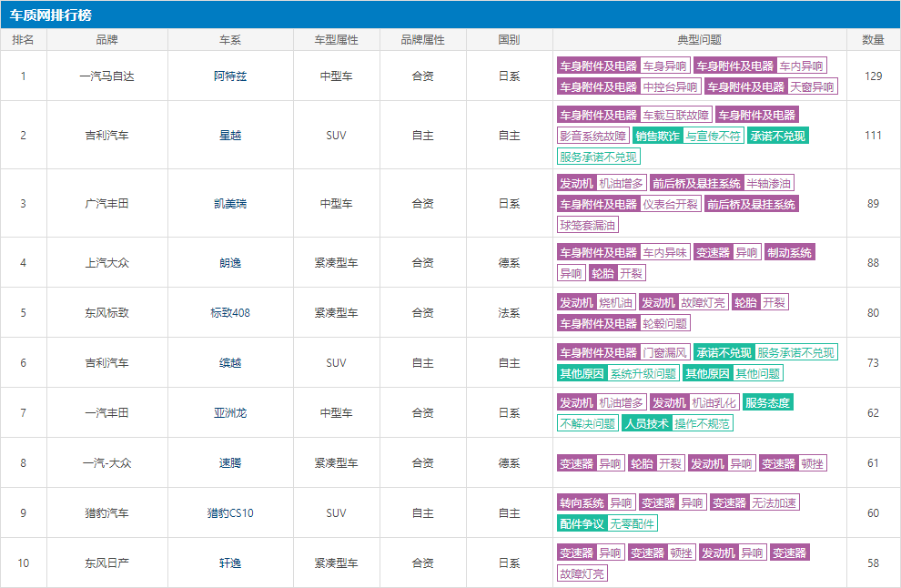Open the 猎豹CS10 series link
The height and width of the screenshot is (588, 901).
coord(230,513)
